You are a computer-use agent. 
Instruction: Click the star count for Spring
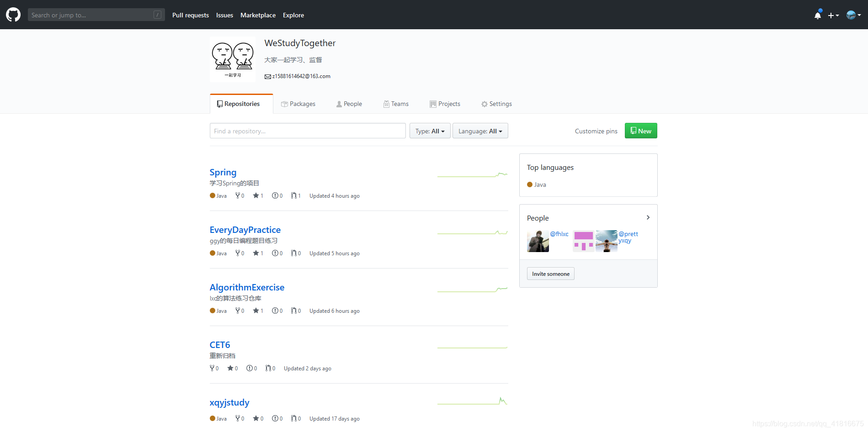(258, 195)
